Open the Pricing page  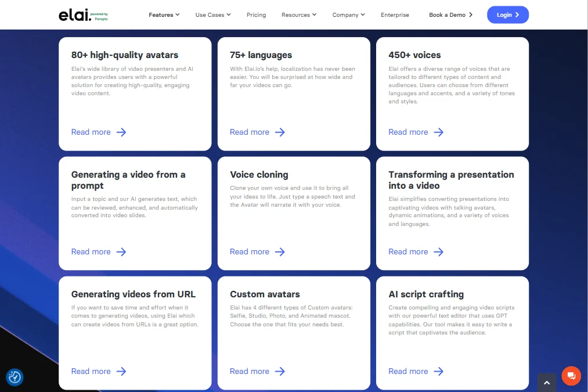256,15
